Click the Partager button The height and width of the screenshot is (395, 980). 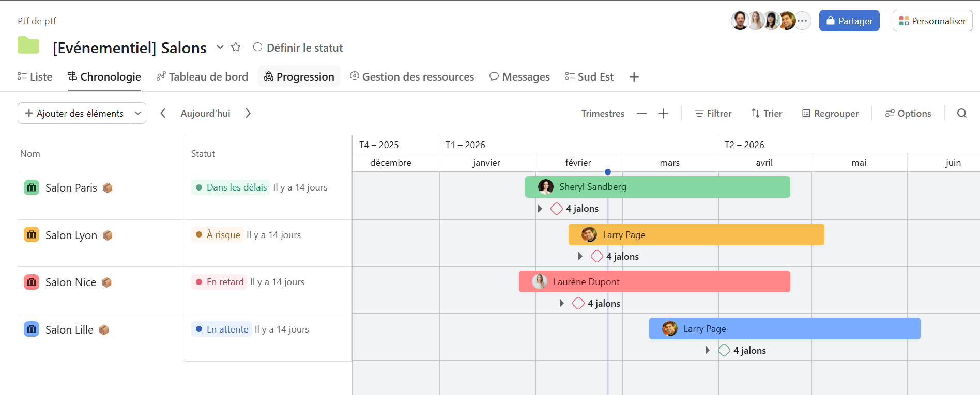tap(849, 21)
